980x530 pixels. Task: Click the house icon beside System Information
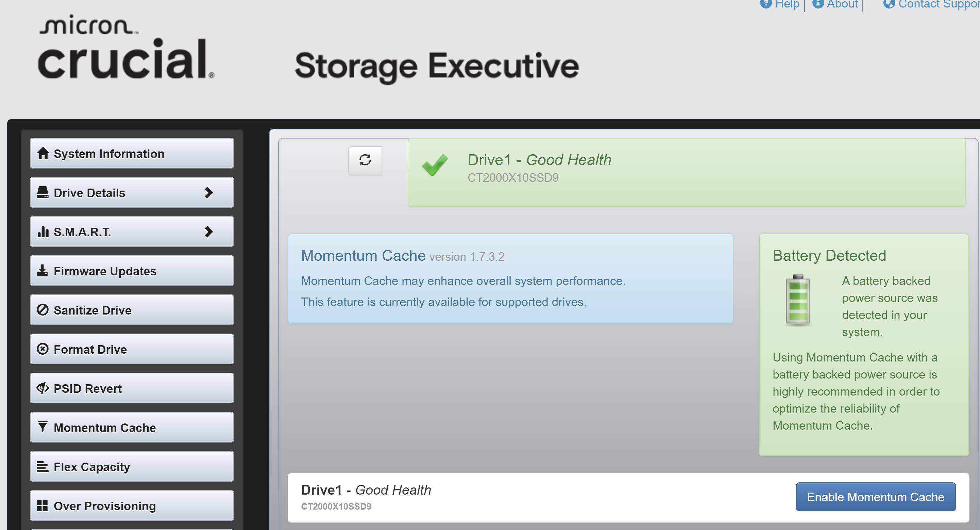pyautogui.click(x=43, y=153)
